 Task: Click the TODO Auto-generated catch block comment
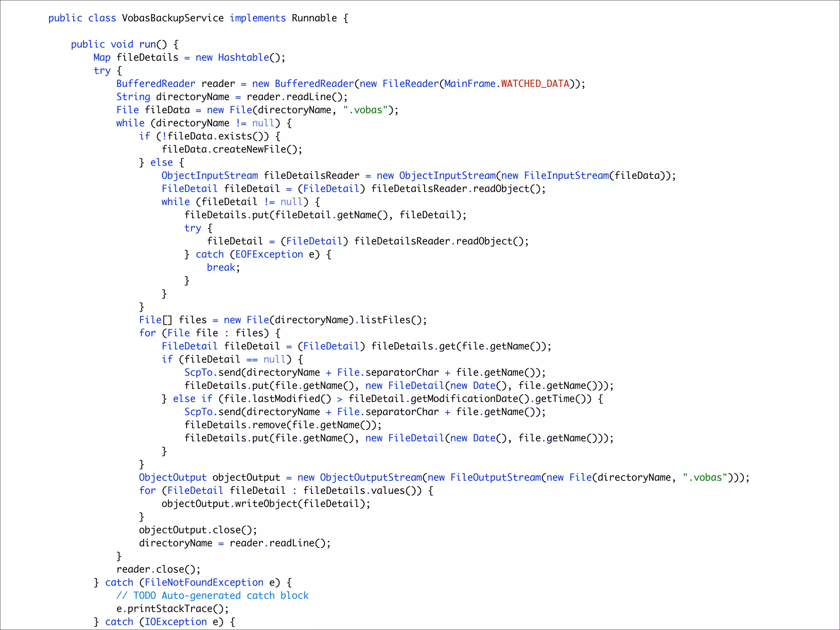click(212, 596)
